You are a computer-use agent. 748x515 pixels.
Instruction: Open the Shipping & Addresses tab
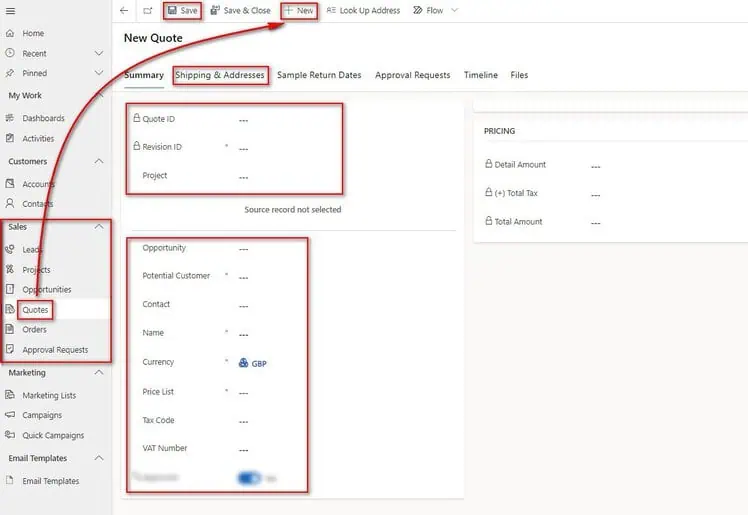219,75
